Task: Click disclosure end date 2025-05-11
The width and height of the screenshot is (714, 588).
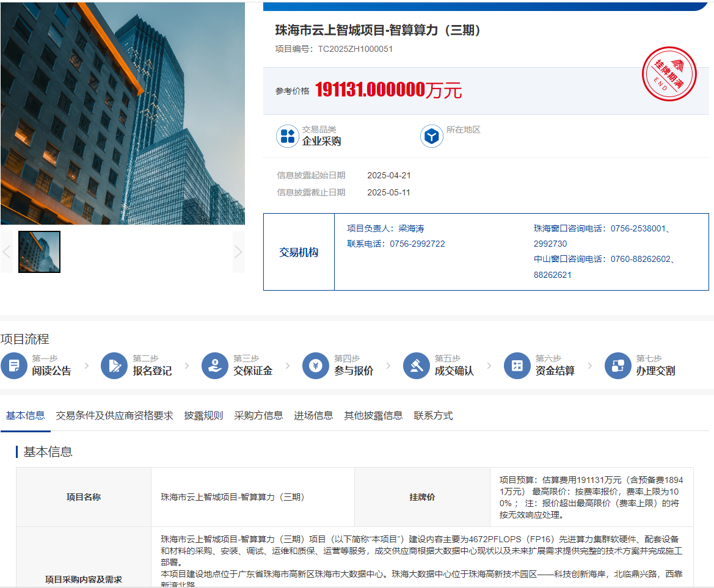Action: coord(389,192)
